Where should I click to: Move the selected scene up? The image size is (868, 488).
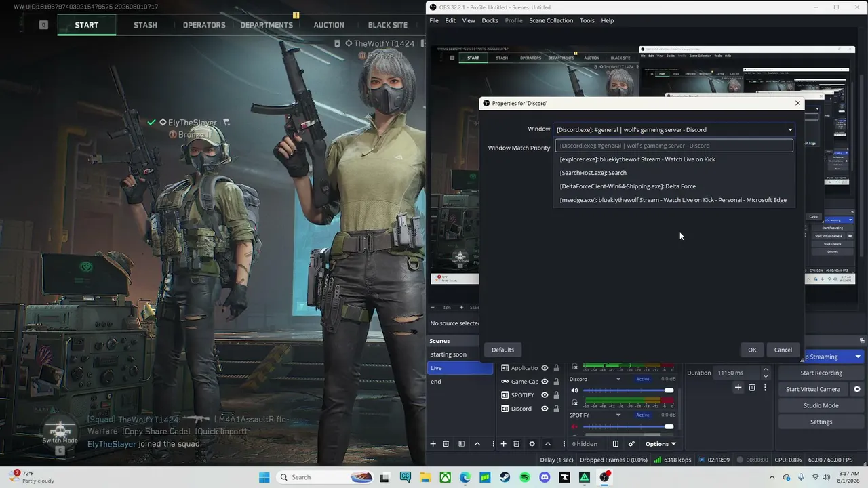click(477, 444)
